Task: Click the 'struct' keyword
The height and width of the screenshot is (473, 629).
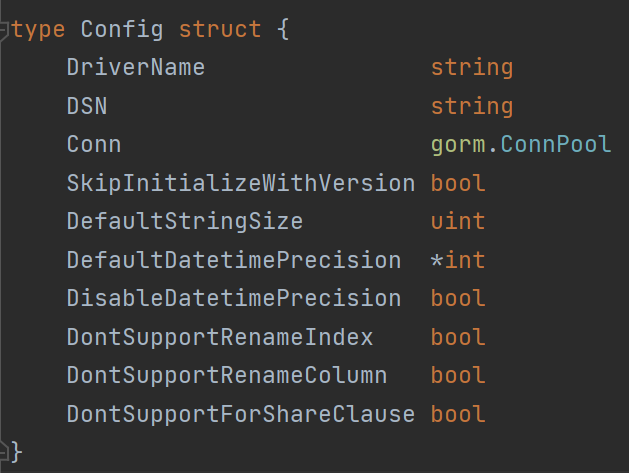Action: (x=220, y=29)
